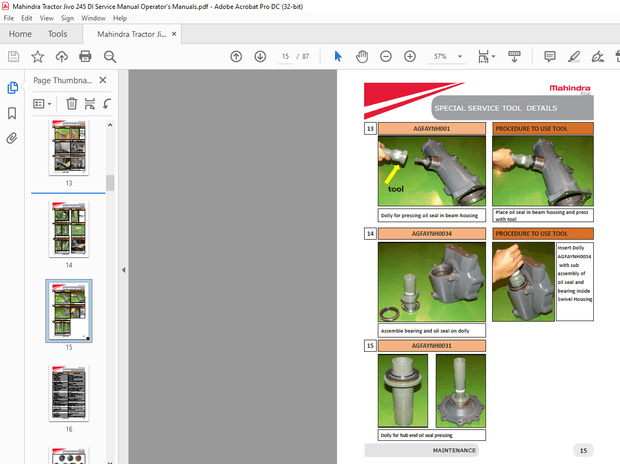
Task: Collapse the navigation pane with side arrow
Action: tap(123, 269)
